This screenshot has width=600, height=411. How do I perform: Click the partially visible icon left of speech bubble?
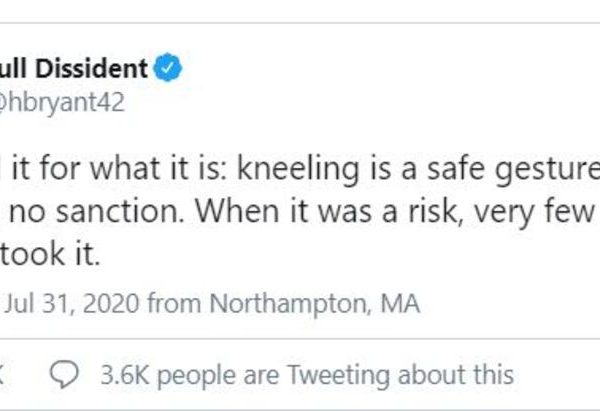coord(4,375)
